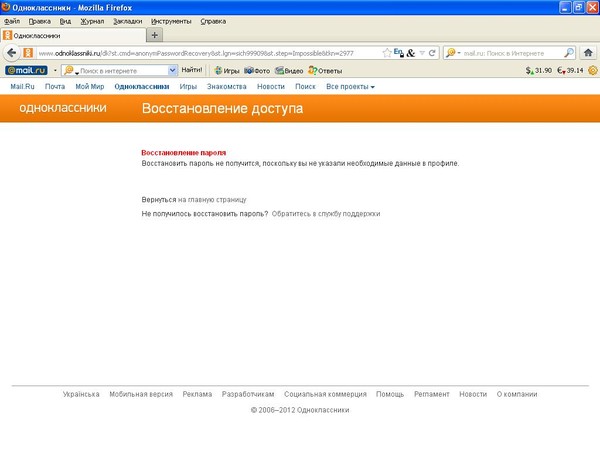Open Фото in mail.ru toolbar
Screen dimensions: 600x450
pyautogui.click(x=257, y=70)
